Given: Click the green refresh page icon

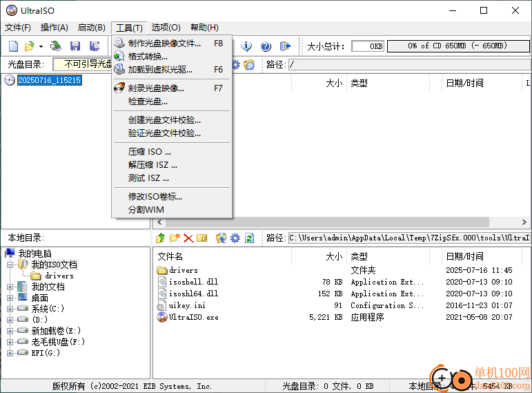Looking at the screenshot, I should pos(249,238).
